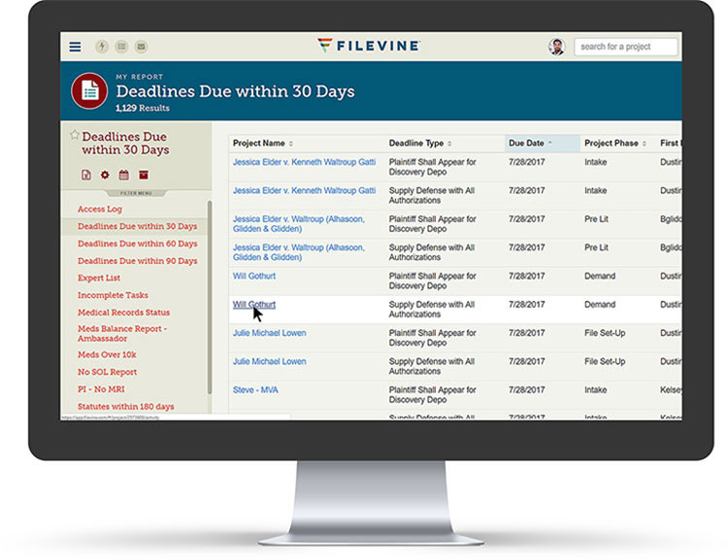Click 'Demand' phase in highlighted Gothurt row
The image size is (728, 560).
(x=600, y=304)
